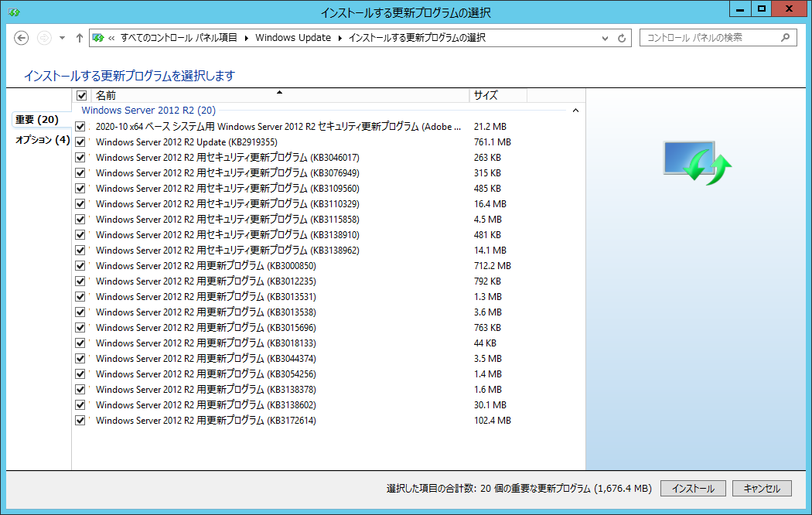This screenshot has height=515, width=812.
Task: Minimize the window
Action: click(740, 9)
